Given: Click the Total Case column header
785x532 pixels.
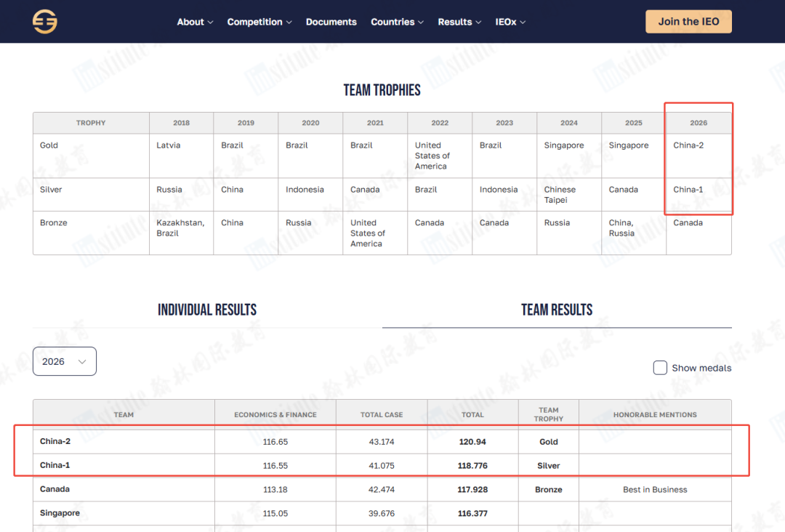Looking at the screenshot, I should point(382,414).
